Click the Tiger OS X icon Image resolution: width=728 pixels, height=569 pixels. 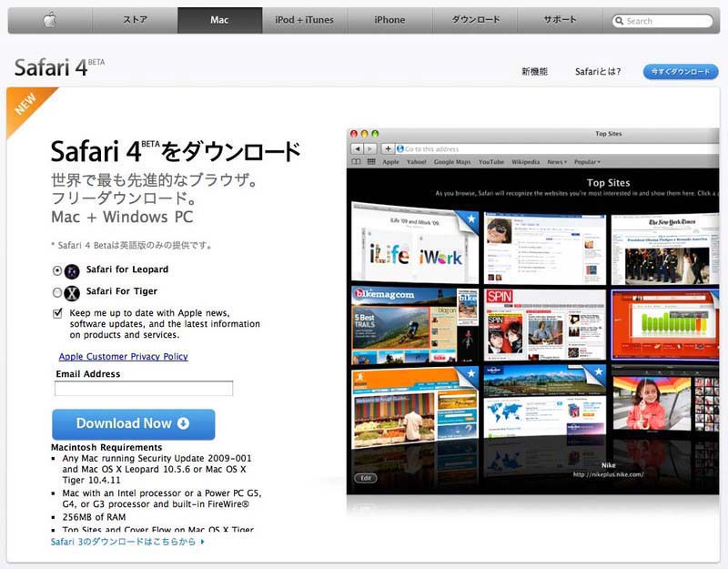click(x=72, y=293)
